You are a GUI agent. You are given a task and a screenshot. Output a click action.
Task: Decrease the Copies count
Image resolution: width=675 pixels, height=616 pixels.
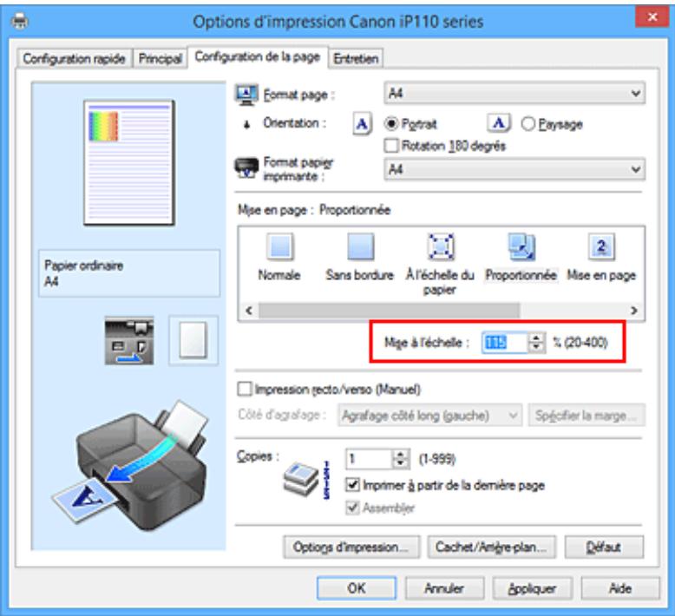pyautogui.click(x=401, y=464)
